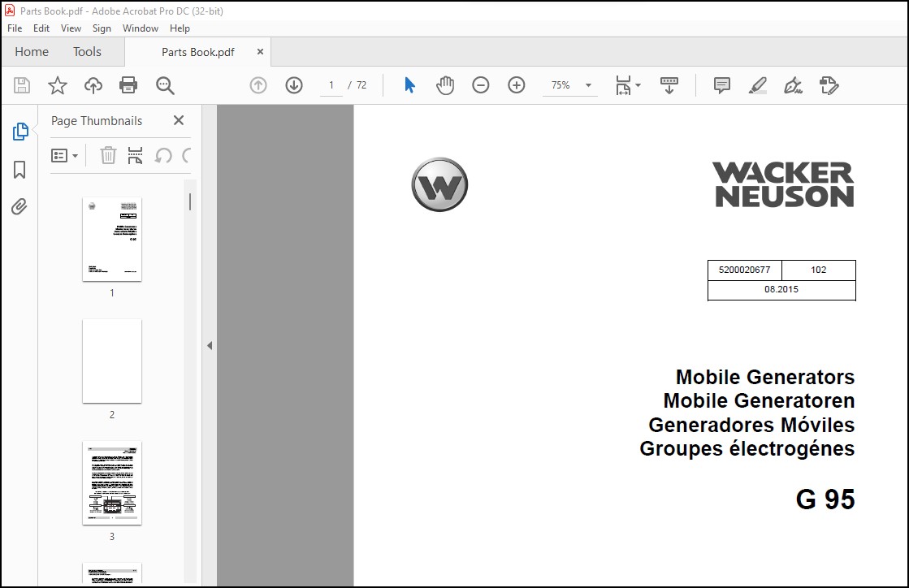909x588 pixels.
Task: Activate the Hand pan tool
Action: [x=444, y=85]
